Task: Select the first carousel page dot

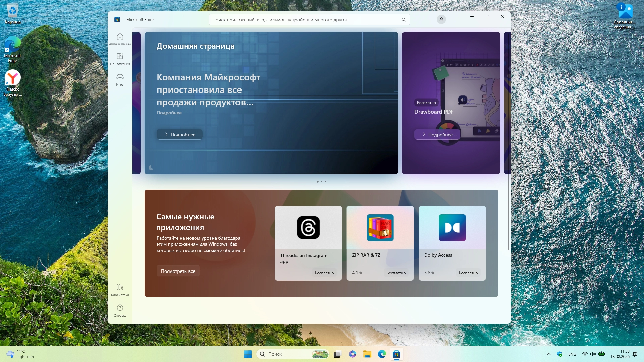Action: (317, 182)
